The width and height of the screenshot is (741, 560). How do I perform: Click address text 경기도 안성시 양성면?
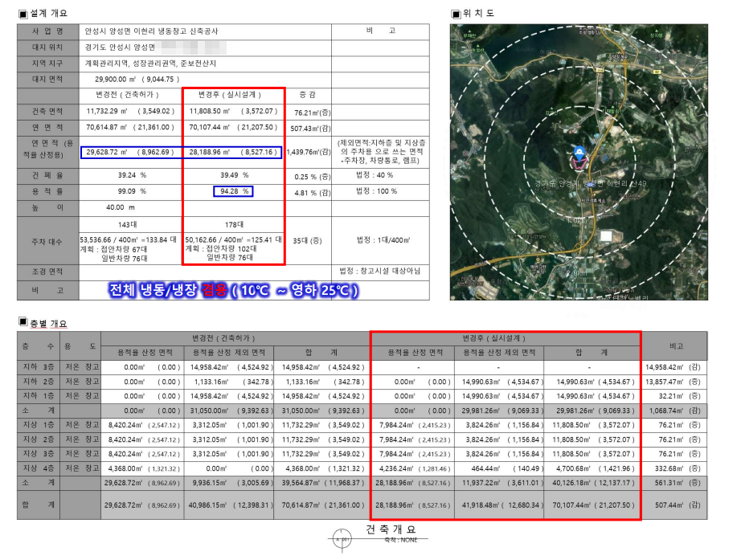point(120,47)
